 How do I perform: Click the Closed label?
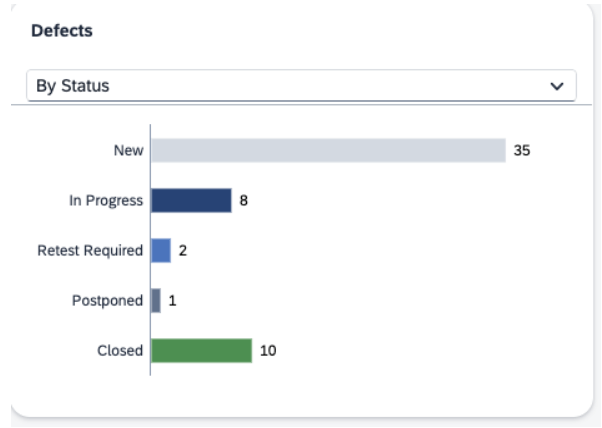coord(120,350)
